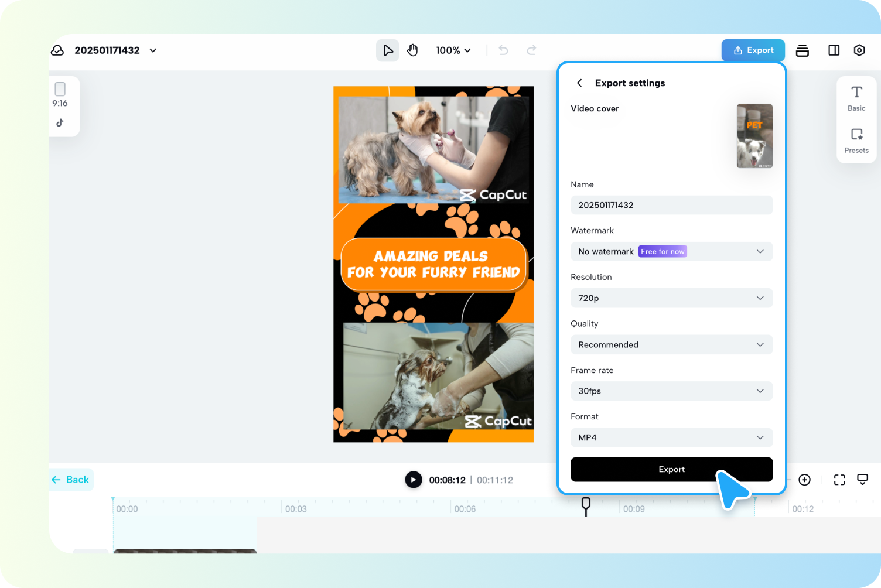
Task: Open the display quality monitor icon
Action: click(x=862, y=479)
